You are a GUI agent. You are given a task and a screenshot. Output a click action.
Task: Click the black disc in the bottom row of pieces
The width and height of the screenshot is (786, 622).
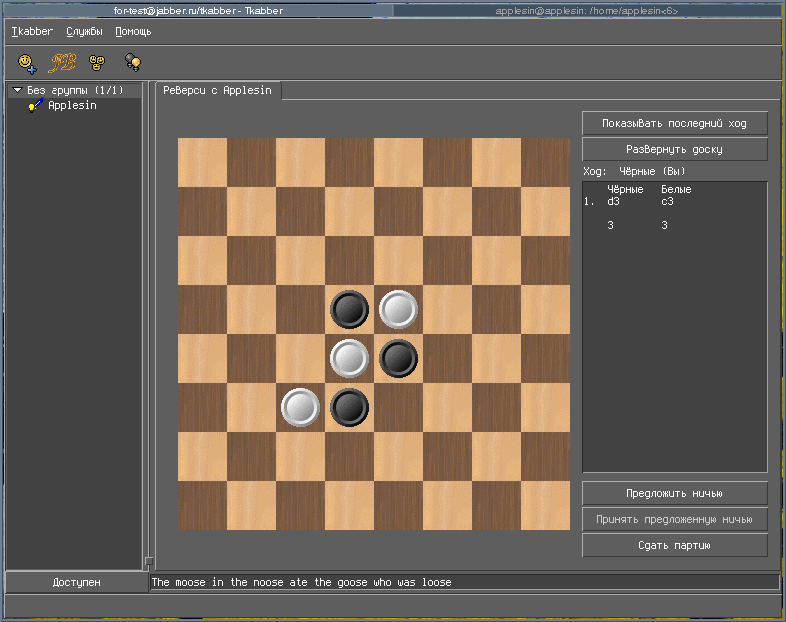(x=349, y=407)
